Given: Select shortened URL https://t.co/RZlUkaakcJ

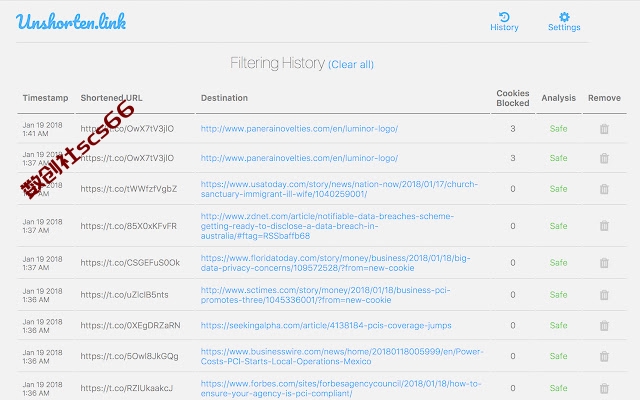Looking at the screenshot, I should click(x=127, y=388).
